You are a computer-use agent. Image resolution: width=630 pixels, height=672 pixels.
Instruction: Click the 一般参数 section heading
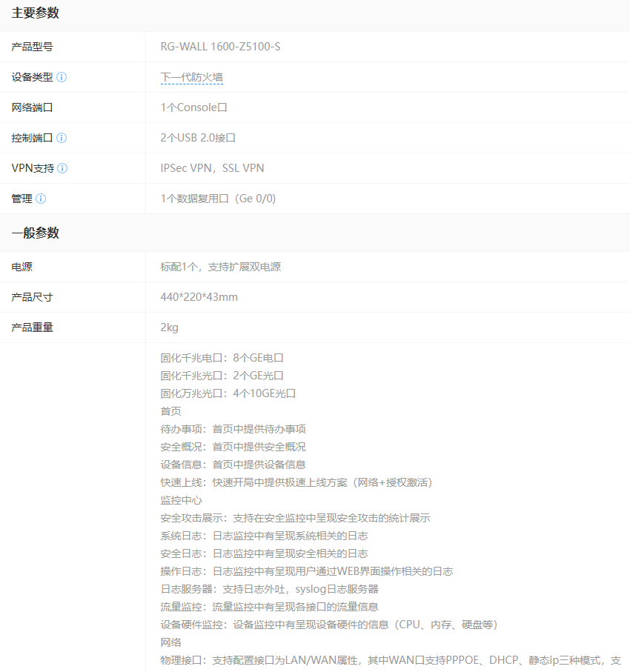35,233
